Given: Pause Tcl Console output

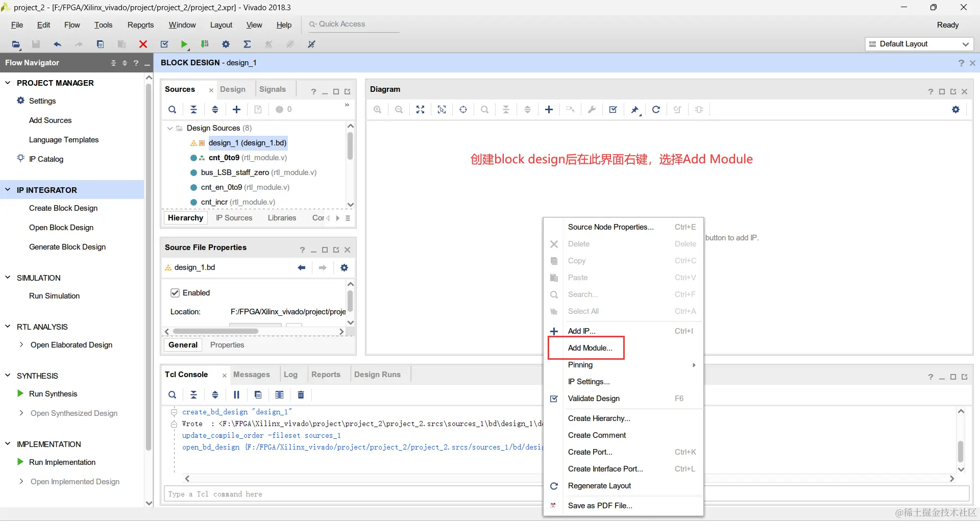Looking at the screenshot, I should (x=237, y=394).
